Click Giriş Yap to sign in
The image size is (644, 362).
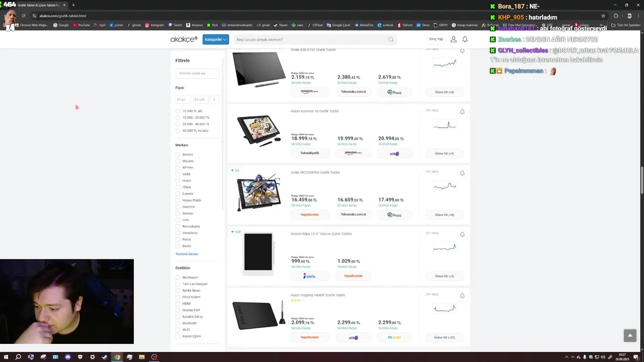pyautogui.click(x=436, y=39)
